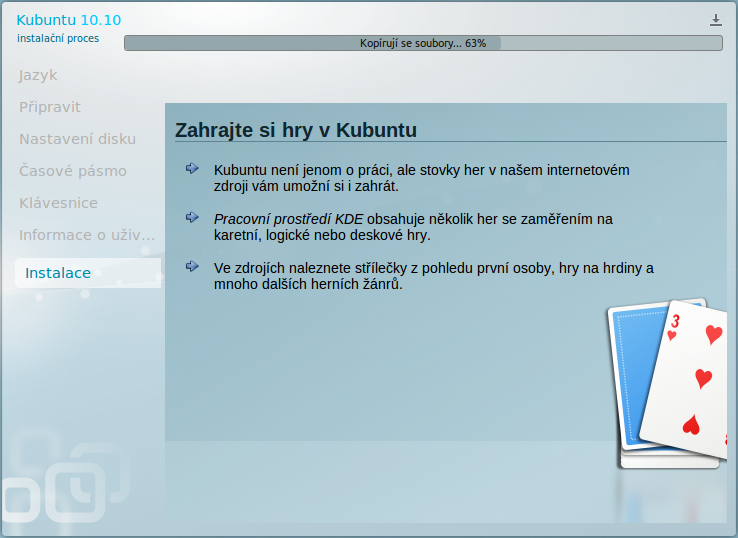Open the Informace o uživ… step
Screen dimensions: 738x538
(x=87, y=235)
